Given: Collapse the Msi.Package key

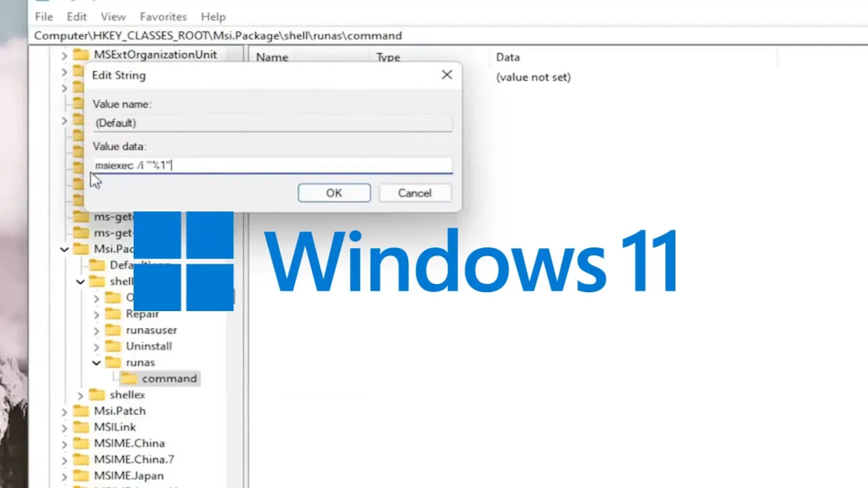Looking at the screenshot, I should (64, 249).
